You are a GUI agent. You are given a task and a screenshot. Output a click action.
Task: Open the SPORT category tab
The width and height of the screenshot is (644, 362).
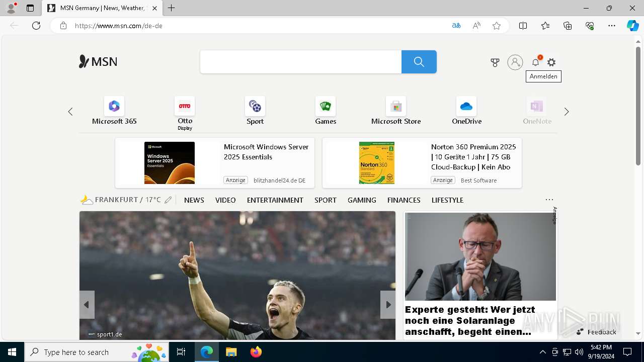326,200
